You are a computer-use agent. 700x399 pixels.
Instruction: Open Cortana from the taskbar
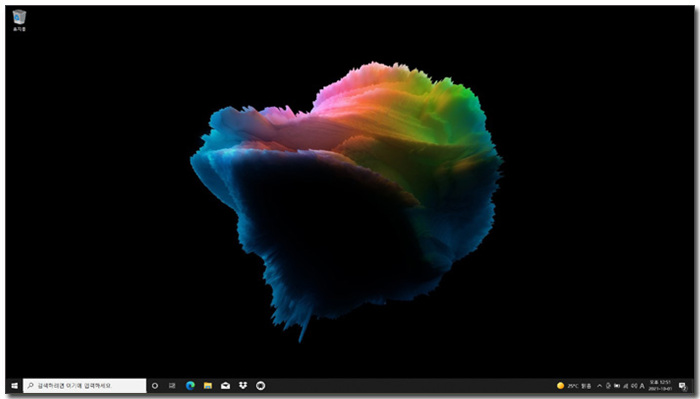point(155,386)
